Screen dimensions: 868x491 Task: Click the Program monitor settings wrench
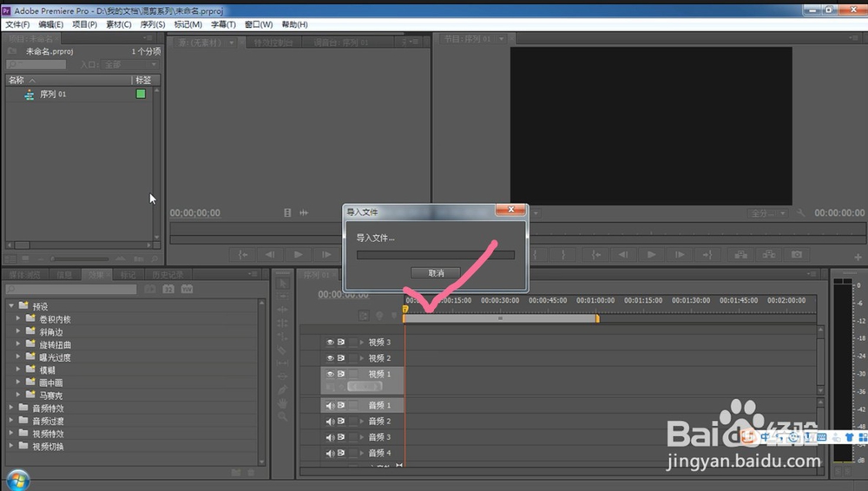[x=800, y=213]
